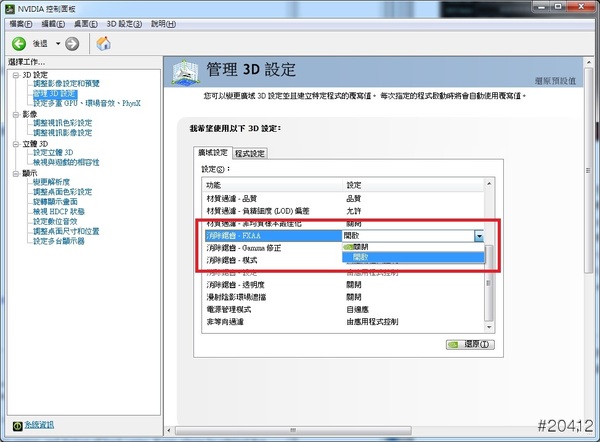600x442 pixels.
Task: Close the NVIDIA control panel window
Action: (581, 7)
